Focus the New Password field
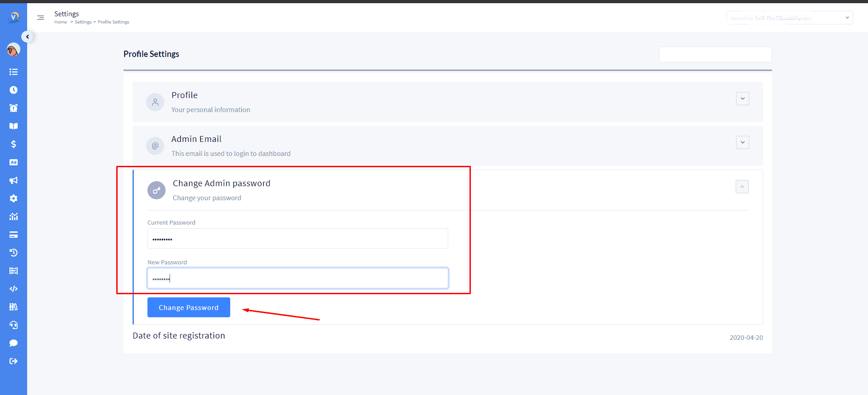Image resolution: width=868 pixels, height=395 pixels. click(x=298, y=278)
